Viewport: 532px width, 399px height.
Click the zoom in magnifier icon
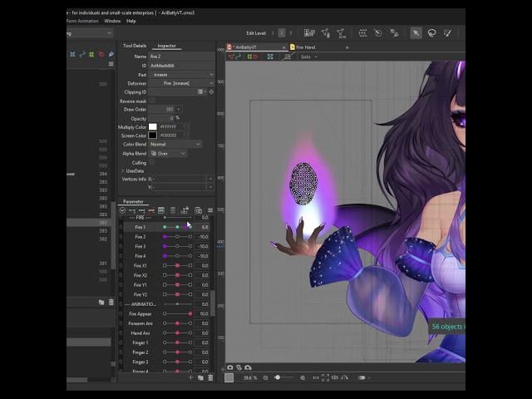[303, 377]
